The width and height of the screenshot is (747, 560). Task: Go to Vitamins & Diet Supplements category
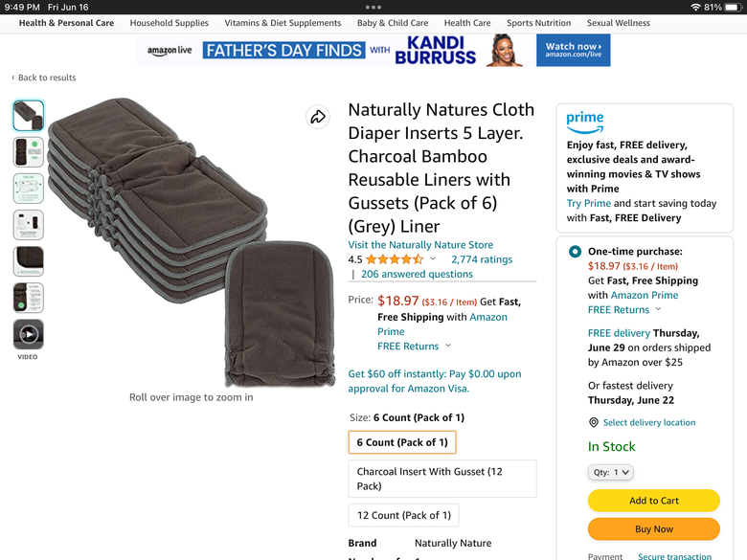[x=283, y=23]
